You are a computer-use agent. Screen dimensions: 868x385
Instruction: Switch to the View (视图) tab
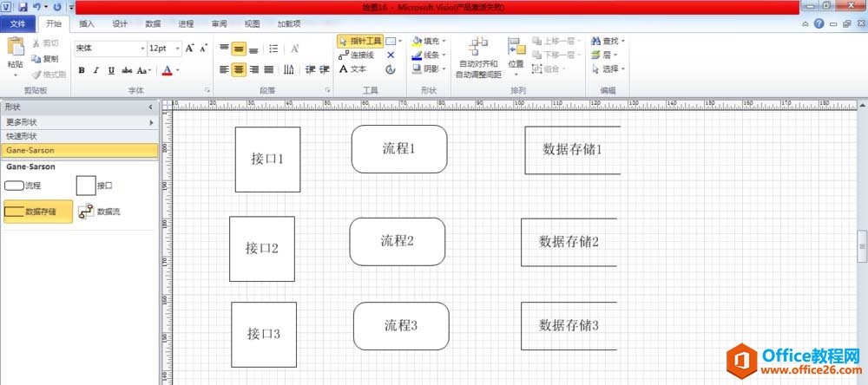tap(253, 23)
